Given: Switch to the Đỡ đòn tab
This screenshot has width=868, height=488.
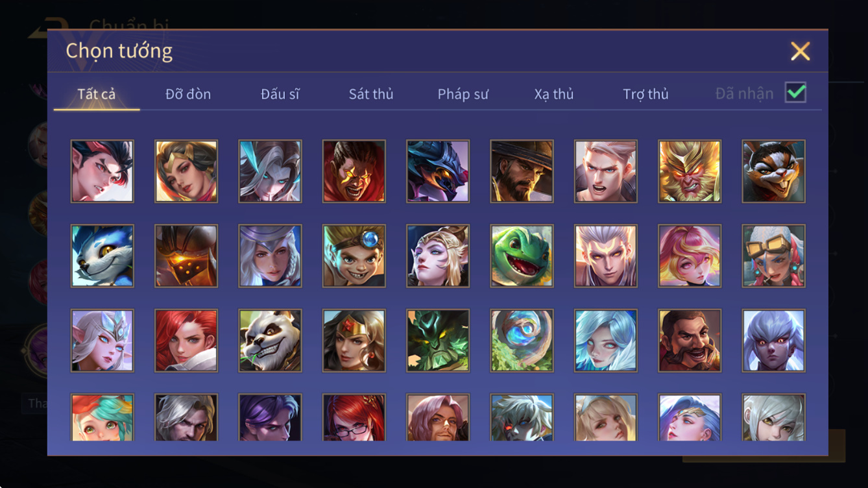Looking at the screenshot, I should point(188,94).
